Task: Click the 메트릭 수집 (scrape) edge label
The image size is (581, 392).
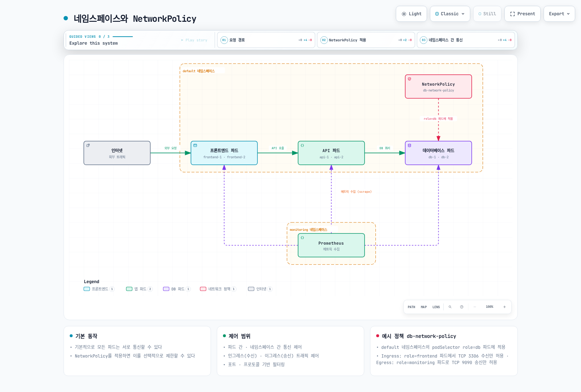Action: click(x=356, y=192)
